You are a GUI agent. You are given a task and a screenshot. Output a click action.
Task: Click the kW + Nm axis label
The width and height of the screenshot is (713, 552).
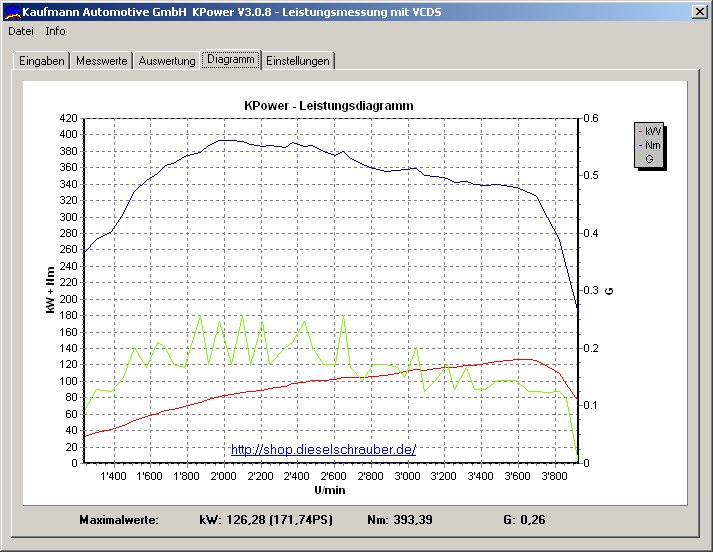point(50,290)
